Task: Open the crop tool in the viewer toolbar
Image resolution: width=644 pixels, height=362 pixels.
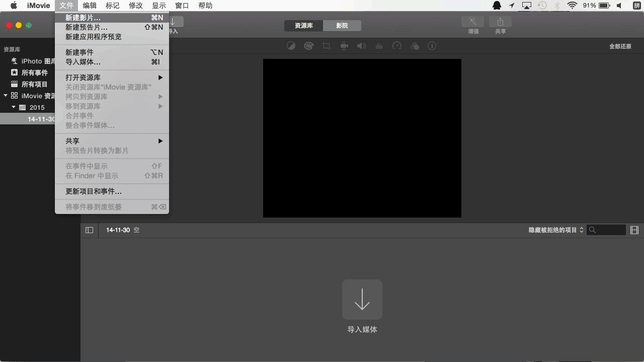Action: pos(327,45)
